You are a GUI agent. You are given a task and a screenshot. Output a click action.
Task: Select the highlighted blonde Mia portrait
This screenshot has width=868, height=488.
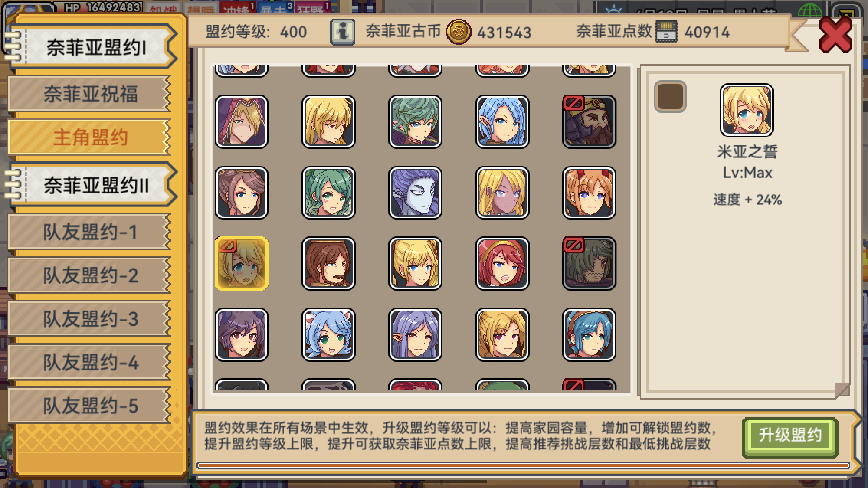242,263
